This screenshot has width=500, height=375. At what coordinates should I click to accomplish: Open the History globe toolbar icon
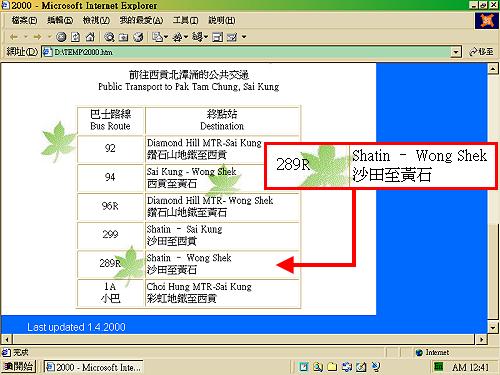tap(138, 37)
